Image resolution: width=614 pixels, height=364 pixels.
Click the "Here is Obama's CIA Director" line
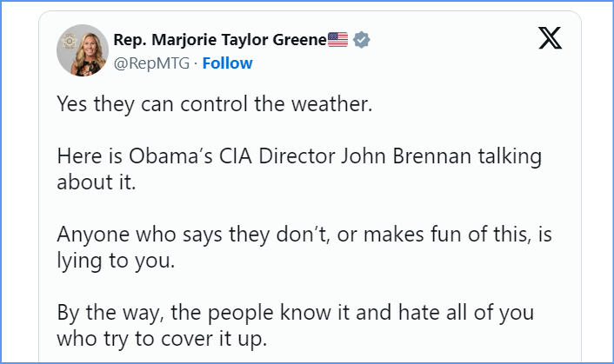(x=299, y=156)
